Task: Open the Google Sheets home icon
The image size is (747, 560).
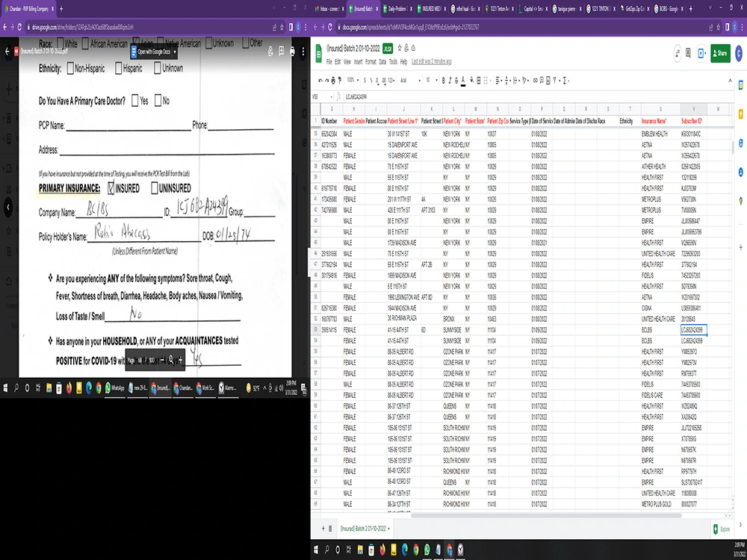Action: [319, 54]
